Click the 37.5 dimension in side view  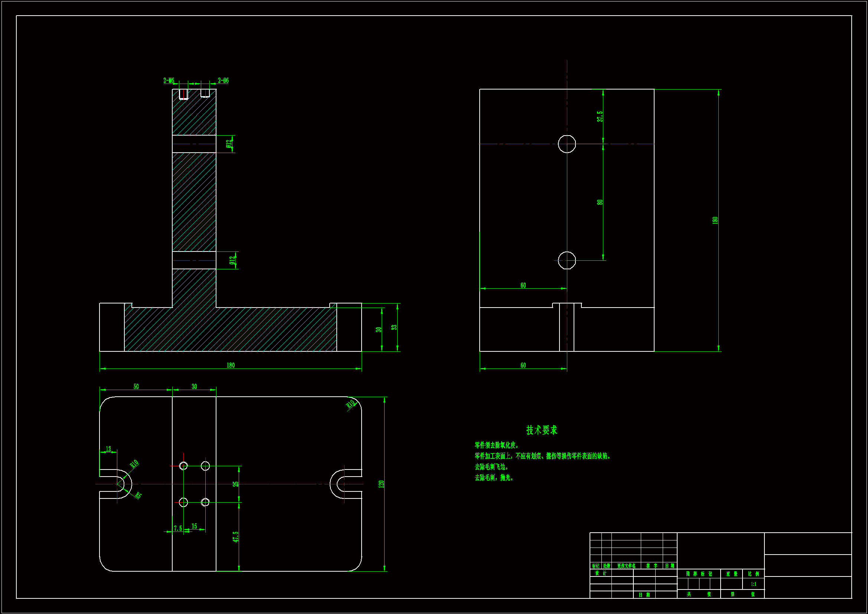[600, 117]
